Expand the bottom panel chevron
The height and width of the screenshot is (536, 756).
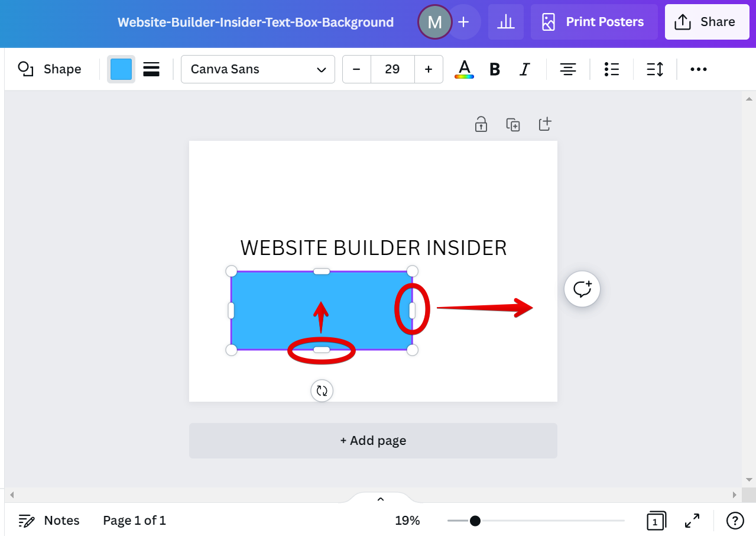click(380, 498)
